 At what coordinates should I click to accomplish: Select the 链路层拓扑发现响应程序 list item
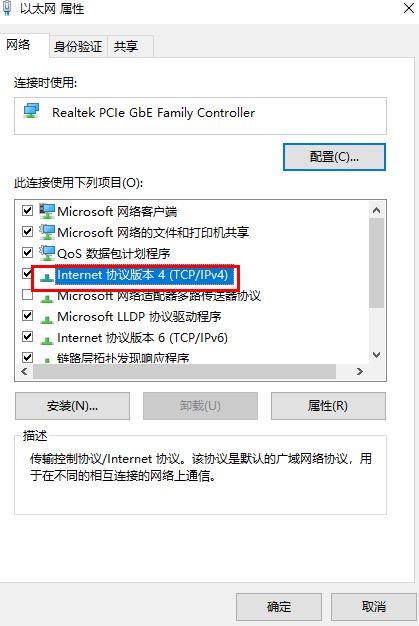pos(123,357)
